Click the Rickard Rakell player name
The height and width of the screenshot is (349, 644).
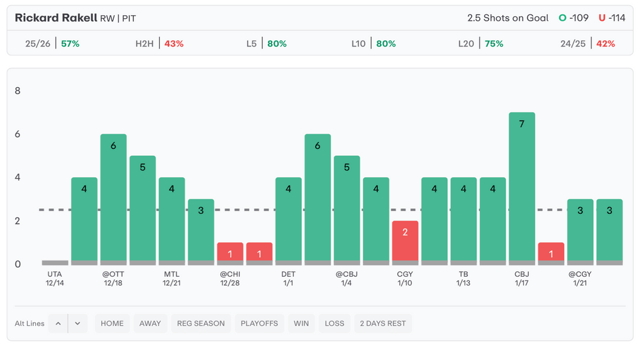coord(56,18)
